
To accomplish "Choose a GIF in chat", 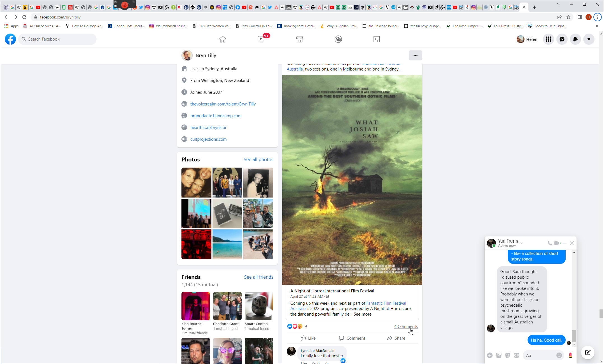I will click(x=517, y=355).
